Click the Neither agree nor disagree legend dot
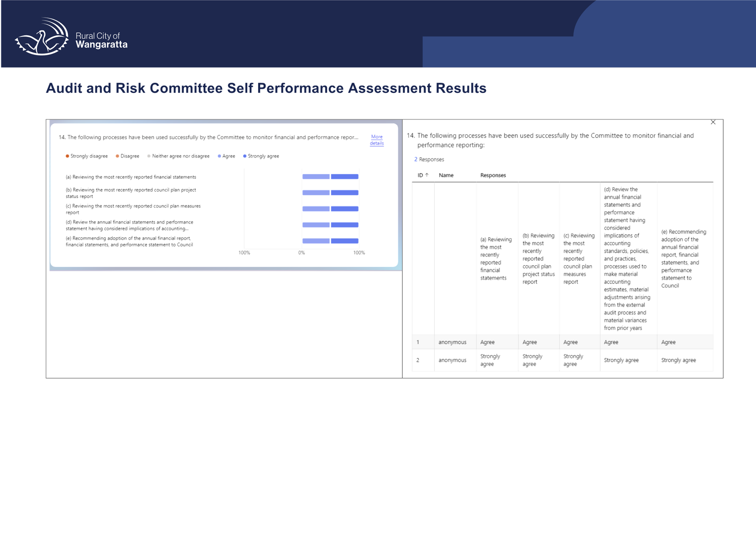 point(149,156)
